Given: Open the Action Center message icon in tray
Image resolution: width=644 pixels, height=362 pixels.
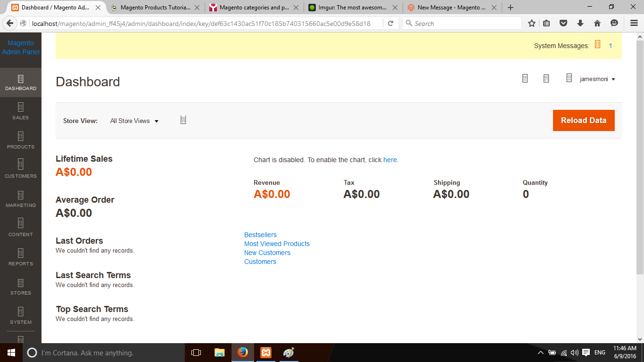Looking at the screenshot, I should click(x=586, y=353).
